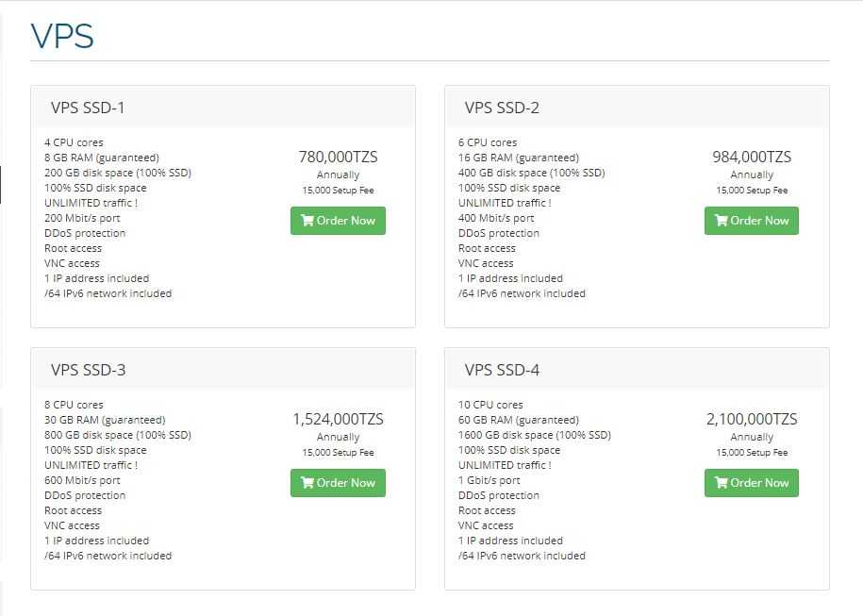
Task: Click the 2,100,000TZS price text
Action: click(x=752, y=419)
